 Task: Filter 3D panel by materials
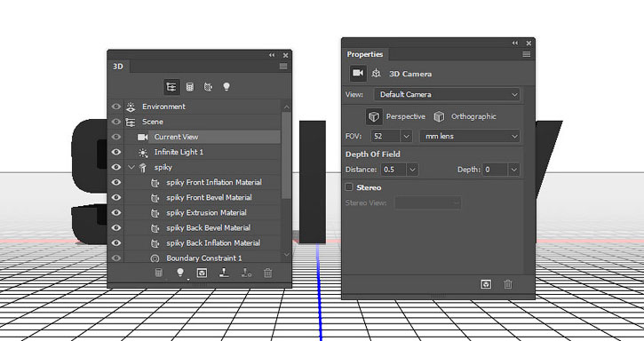click(208, 87)
